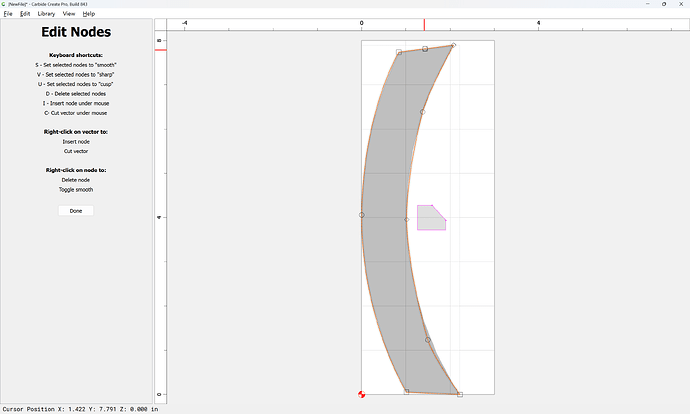Select the bottom-right square node of the shape

[x=460, y=394]
